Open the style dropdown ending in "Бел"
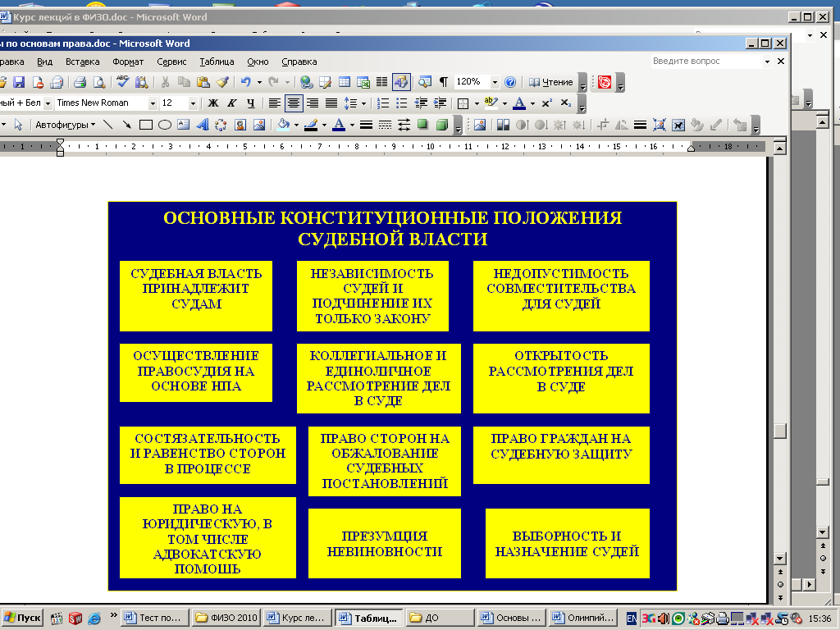 pos(48,103)
